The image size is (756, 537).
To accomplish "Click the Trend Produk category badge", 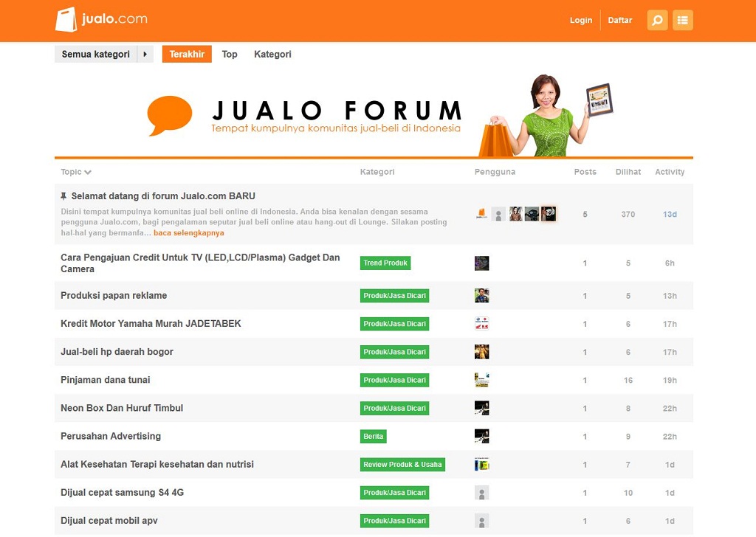I will point(385,263).
